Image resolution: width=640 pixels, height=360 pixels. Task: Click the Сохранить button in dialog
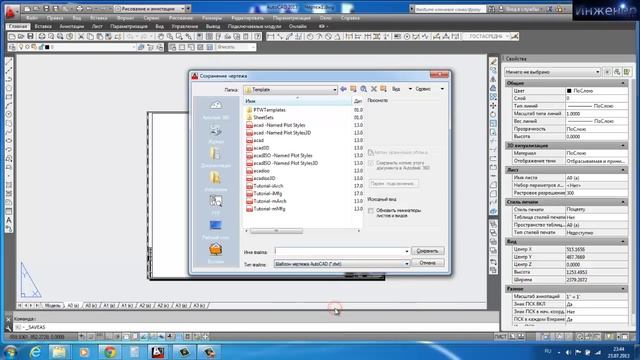pos(427,251)
